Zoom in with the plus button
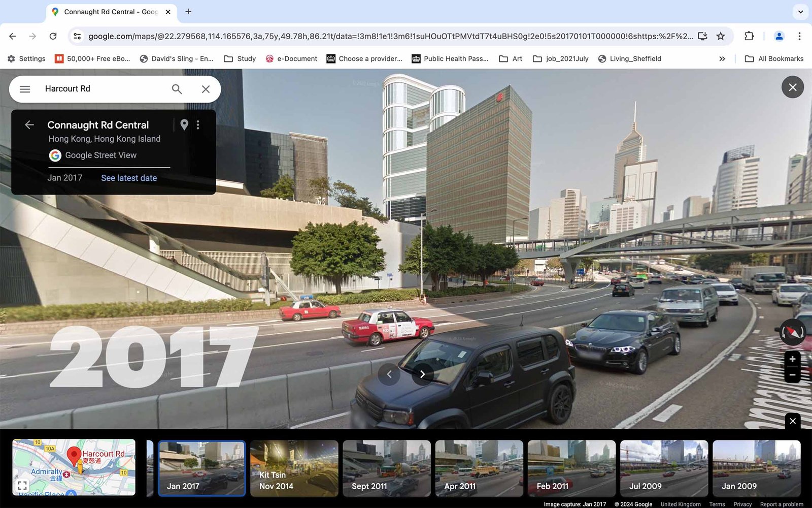812x508 pixels. tap(792, 359)
